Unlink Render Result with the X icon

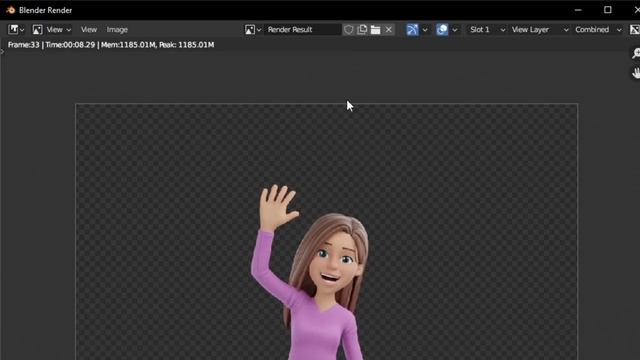click(389, 29)
